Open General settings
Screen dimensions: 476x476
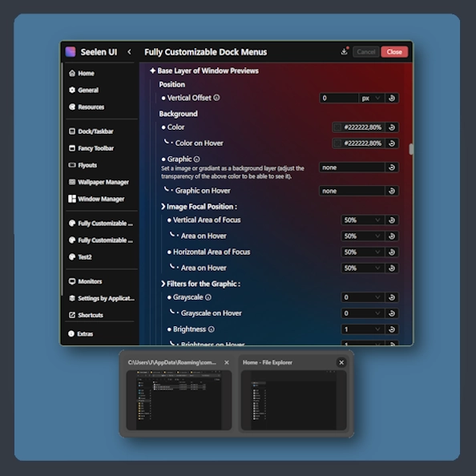click(83, 91)
